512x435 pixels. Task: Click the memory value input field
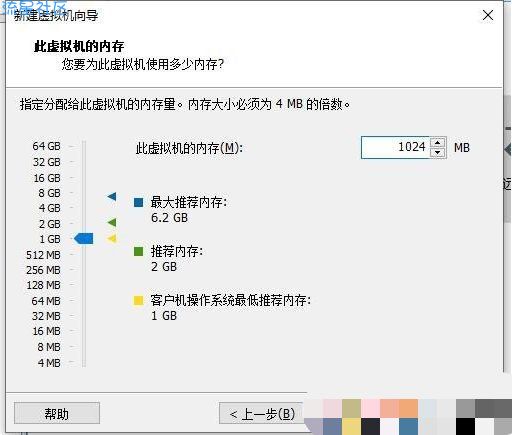click(396, 147)
